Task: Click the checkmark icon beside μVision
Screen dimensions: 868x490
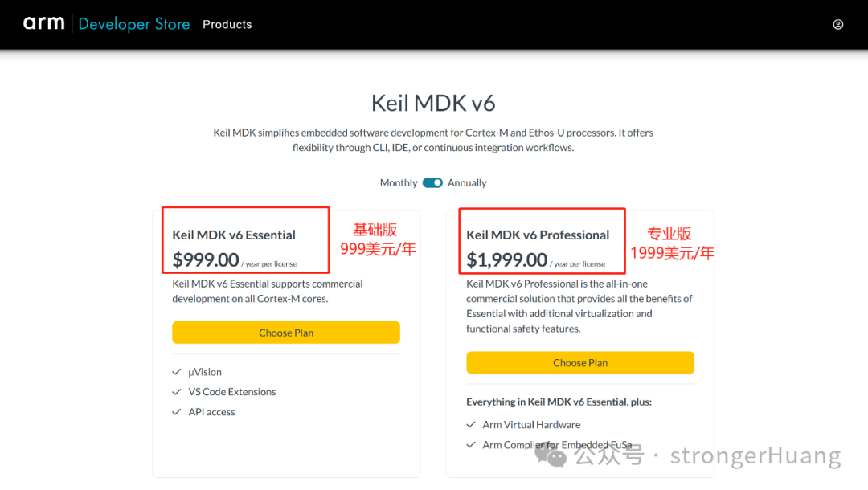Action: click(x=176, y=372)
